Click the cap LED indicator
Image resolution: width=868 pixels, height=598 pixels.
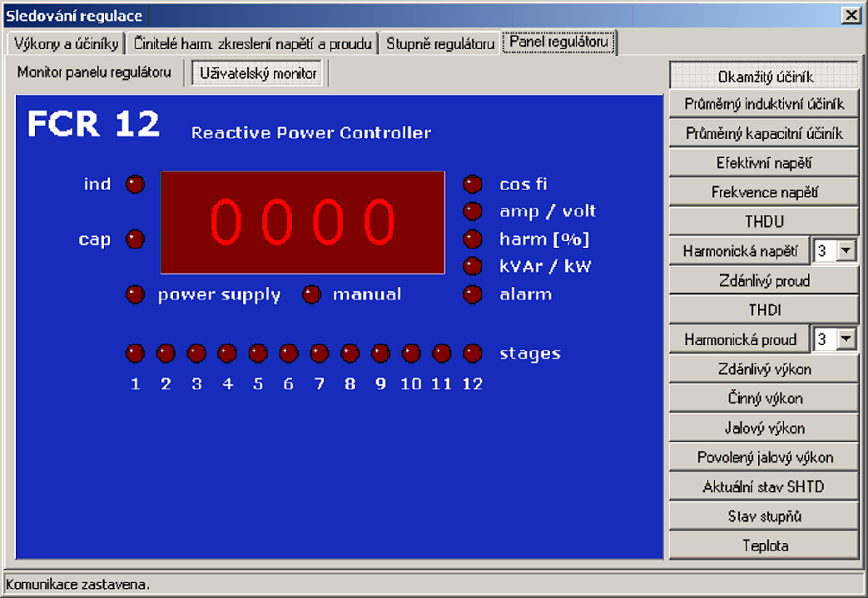[135, 240]
